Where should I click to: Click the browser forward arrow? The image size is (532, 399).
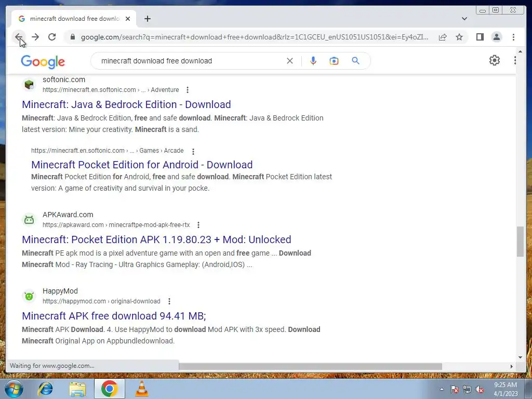[x=35, y=37]
